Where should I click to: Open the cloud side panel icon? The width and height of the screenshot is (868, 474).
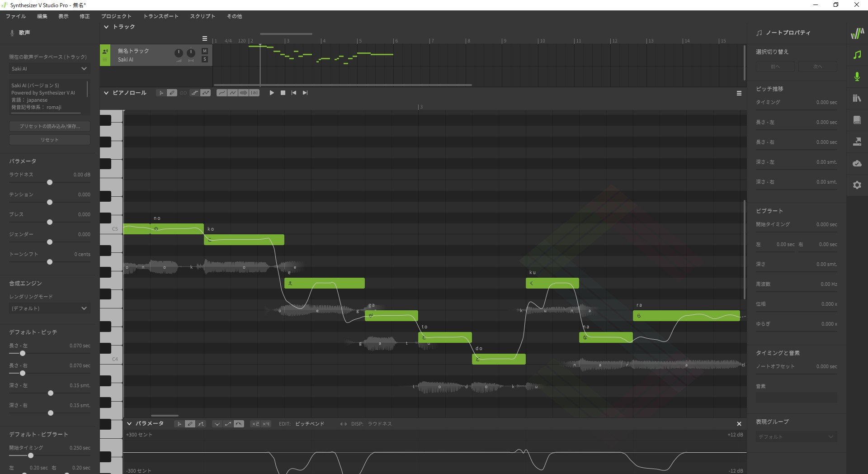coord(857,163)
